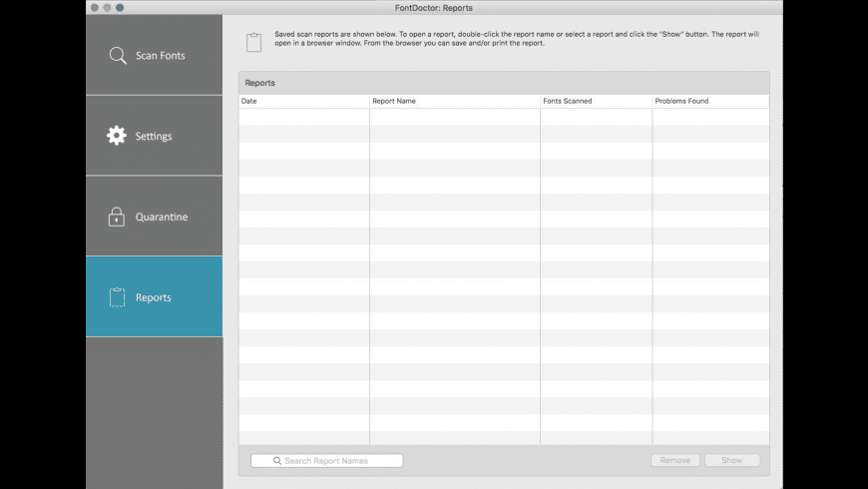868x489 pixels.
Task: Click the Settings gear icon
Action: 117,136
